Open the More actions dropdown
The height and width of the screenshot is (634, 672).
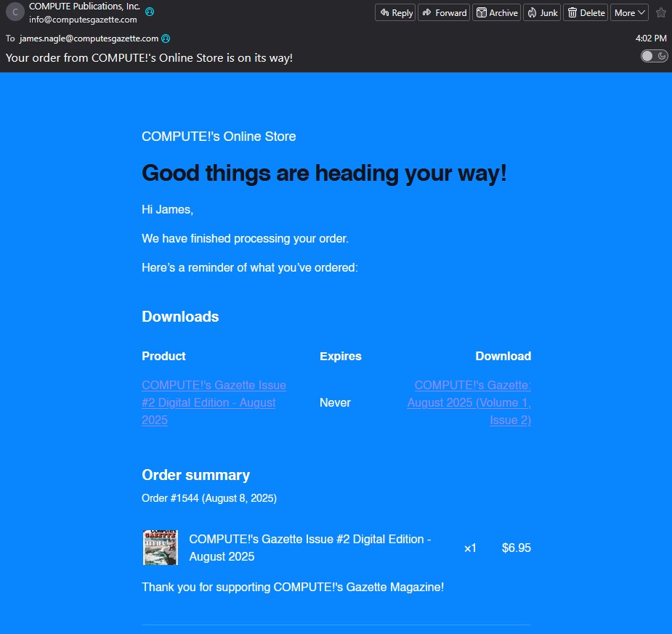tap(629, 13)
